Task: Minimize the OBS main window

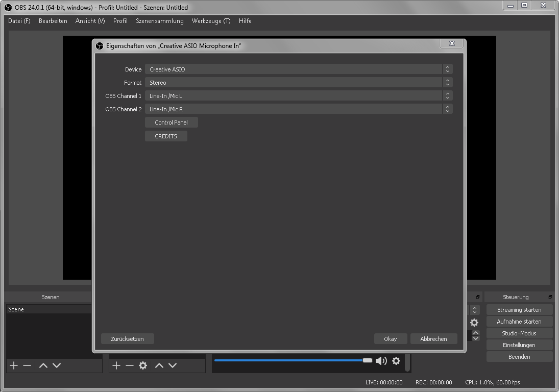Action: (511, 5)
